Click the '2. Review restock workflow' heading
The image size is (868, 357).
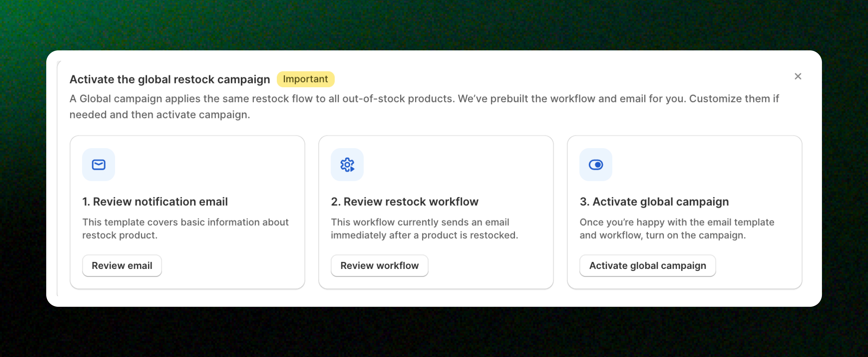pyautogui.click(x=404, y=202)
